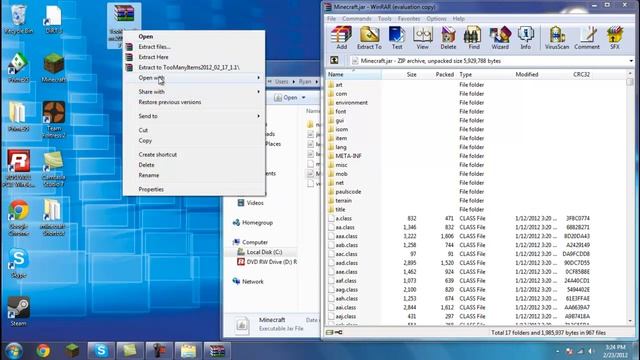Click the Add button in WinRAR toolbar
Image resolution: width=640 pixels, height=360 pixels.
[x=341, y=38]
